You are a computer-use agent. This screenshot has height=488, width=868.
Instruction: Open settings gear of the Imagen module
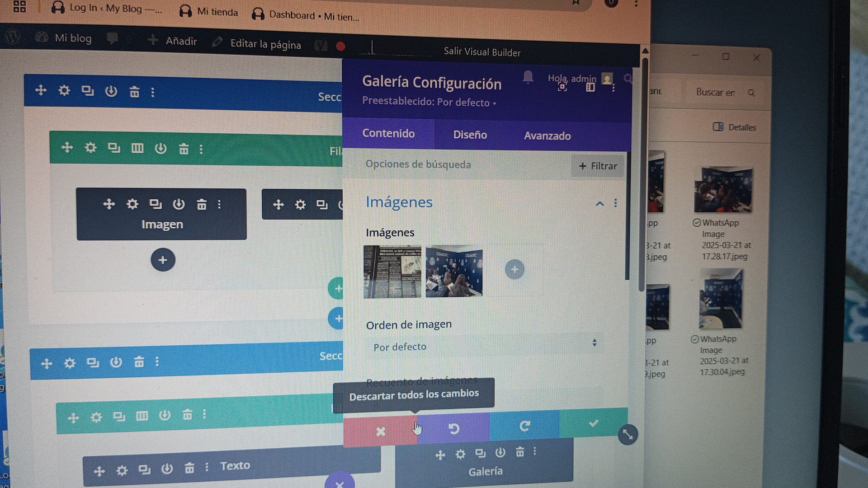coord(132,204)
